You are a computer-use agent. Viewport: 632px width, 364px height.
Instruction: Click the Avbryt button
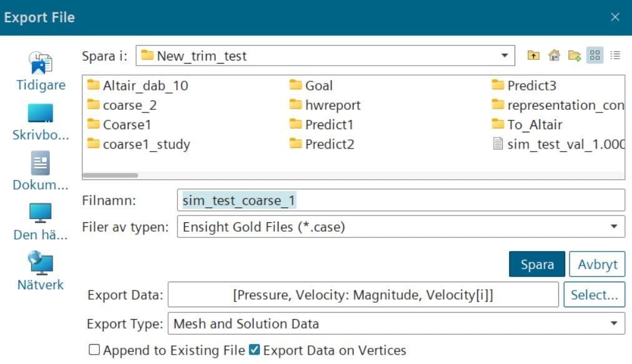[597, 264]
